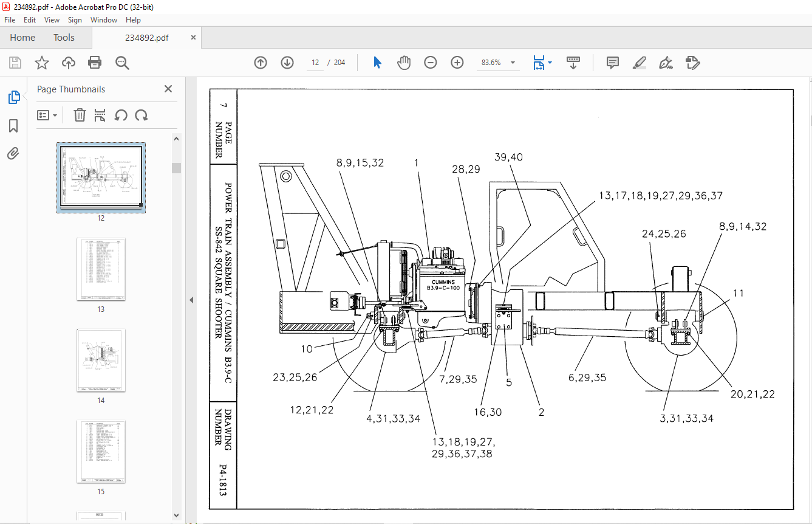Screen dimensions: 812x524
Task: Switch to the Home tab
Action: click(22, 38)
